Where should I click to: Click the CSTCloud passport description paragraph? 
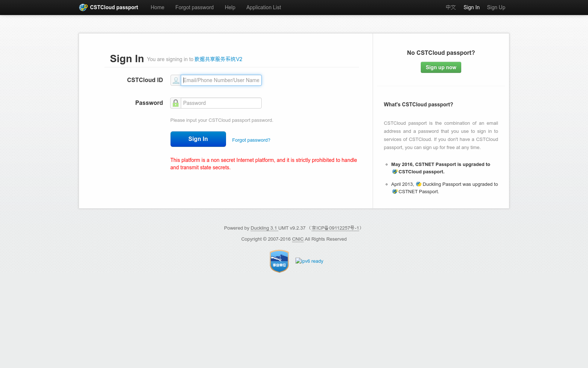pos(441,135)
